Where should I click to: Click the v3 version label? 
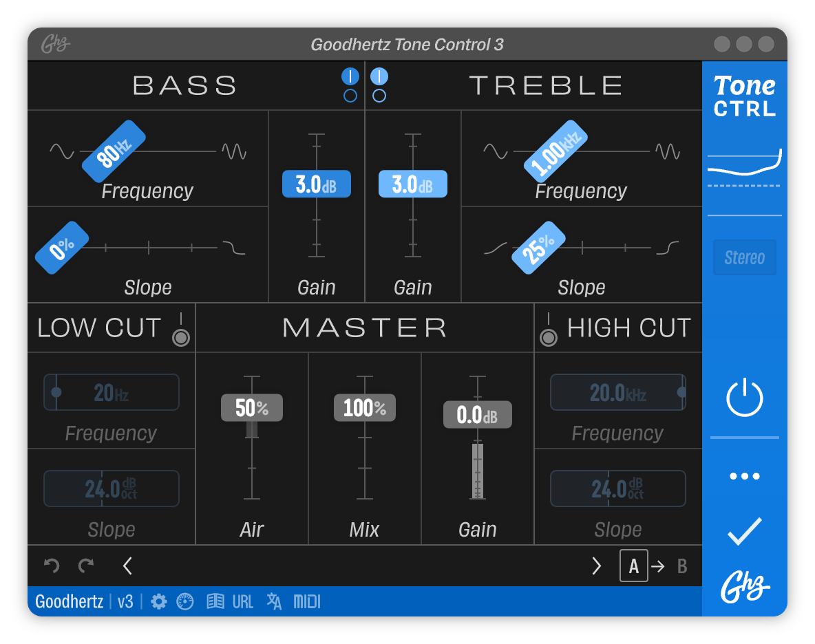[125, 601]
